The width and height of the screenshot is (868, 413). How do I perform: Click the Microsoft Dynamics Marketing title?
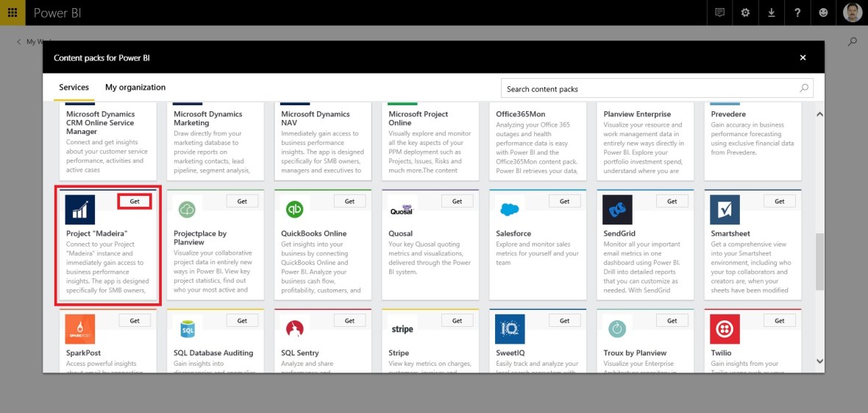[207, 118]
